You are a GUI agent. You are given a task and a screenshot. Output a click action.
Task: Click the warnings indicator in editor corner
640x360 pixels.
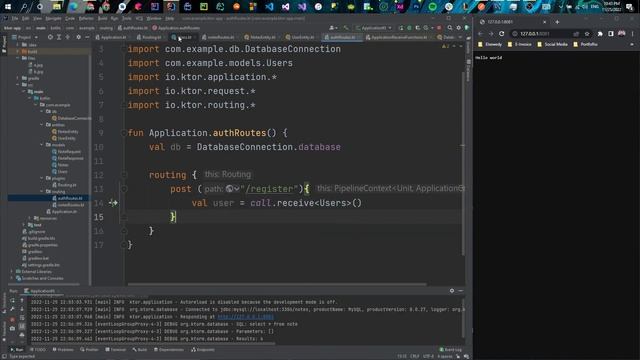[445, 46]
